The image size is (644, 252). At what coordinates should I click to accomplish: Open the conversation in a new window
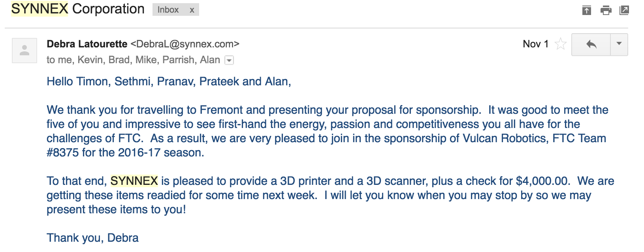(x=624, y=10)
